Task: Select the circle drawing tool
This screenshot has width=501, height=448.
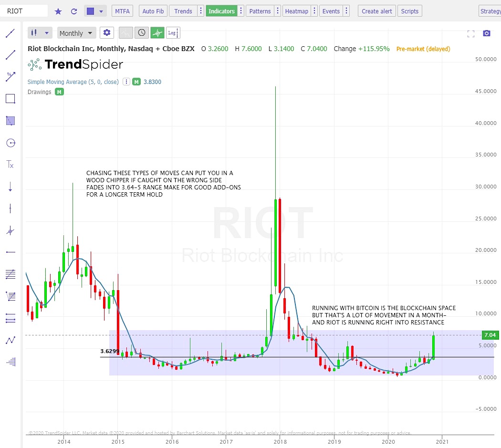Action: pyautogui.click(x=10, y=143)
